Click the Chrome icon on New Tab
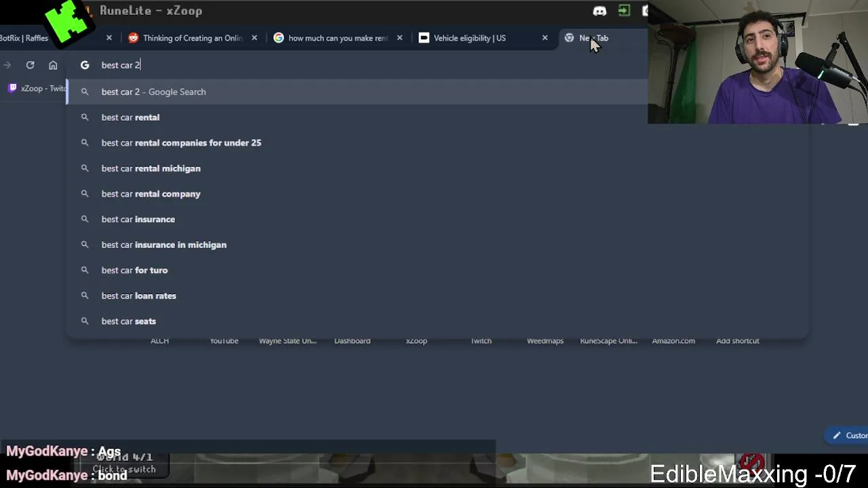 569,38
